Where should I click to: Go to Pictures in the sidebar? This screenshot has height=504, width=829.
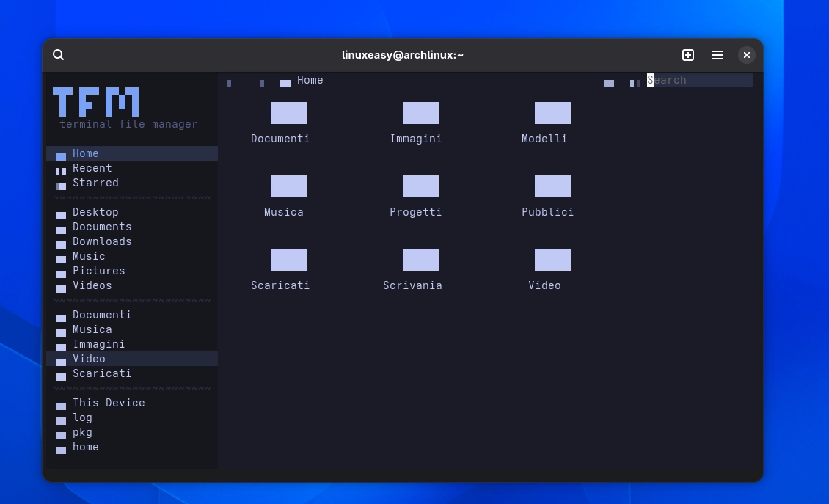point(132,271)
